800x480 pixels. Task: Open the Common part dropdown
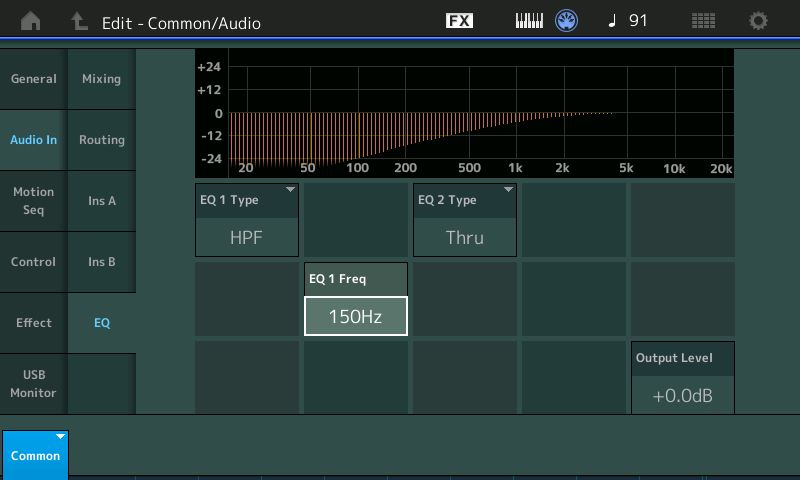[35, 454]
